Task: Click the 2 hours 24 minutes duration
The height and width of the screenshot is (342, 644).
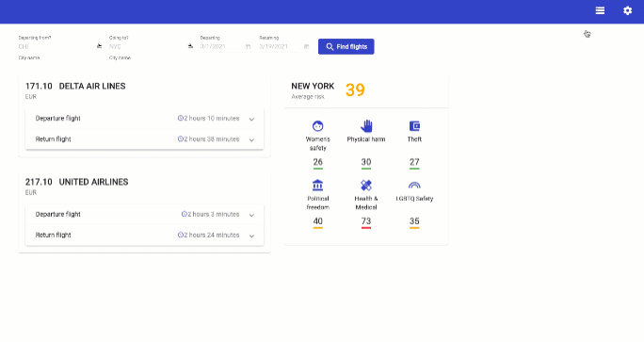Action: tap(212, 235)
